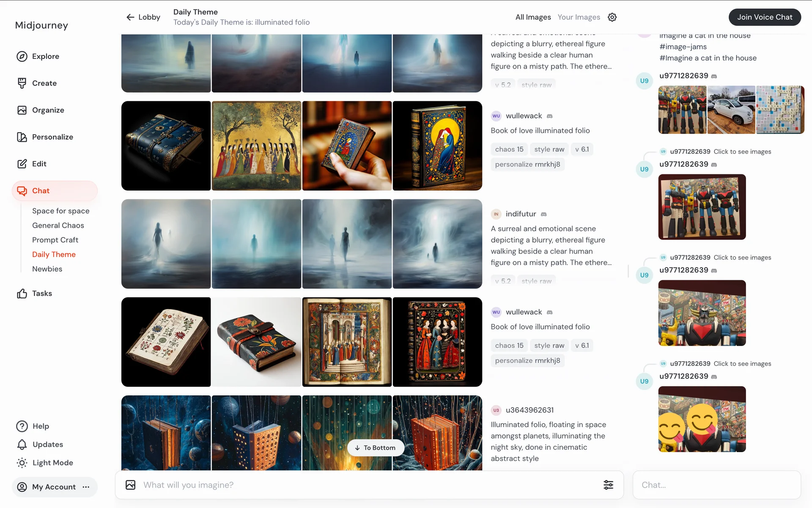812x508 pixels.
Task: Jump using the To Bottom button
Action: [x=375, y=447]
